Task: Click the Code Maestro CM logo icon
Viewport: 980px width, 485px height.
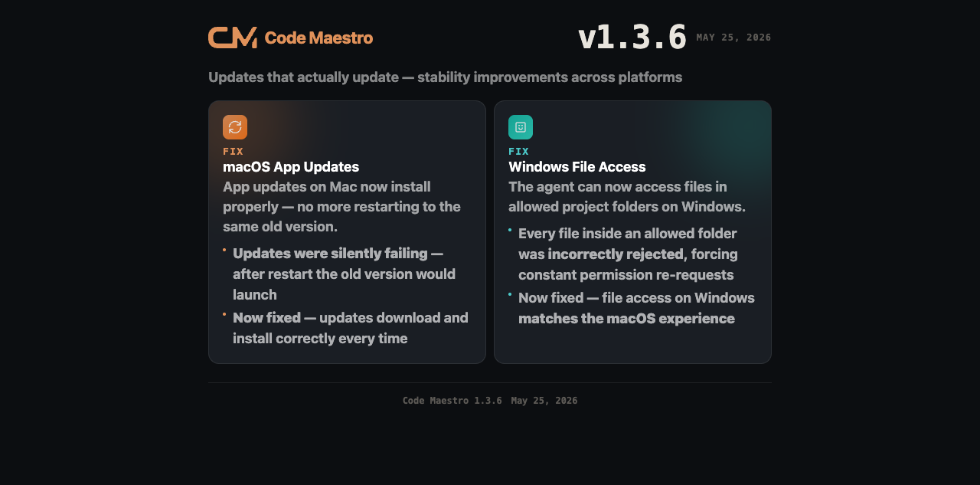Action: (x=233, y=38)
